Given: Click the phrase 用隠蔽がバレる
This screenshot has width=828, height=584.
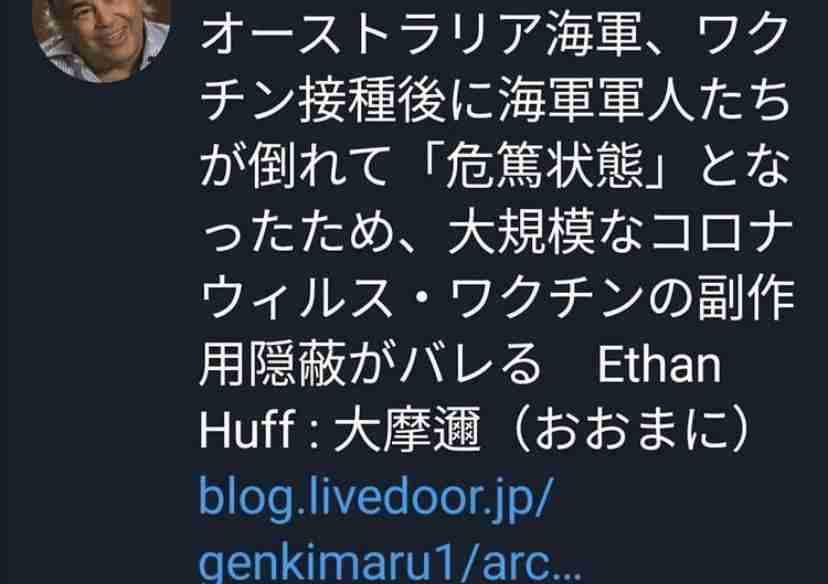Looking at the screenshot, I should click(x=371, y=364).
